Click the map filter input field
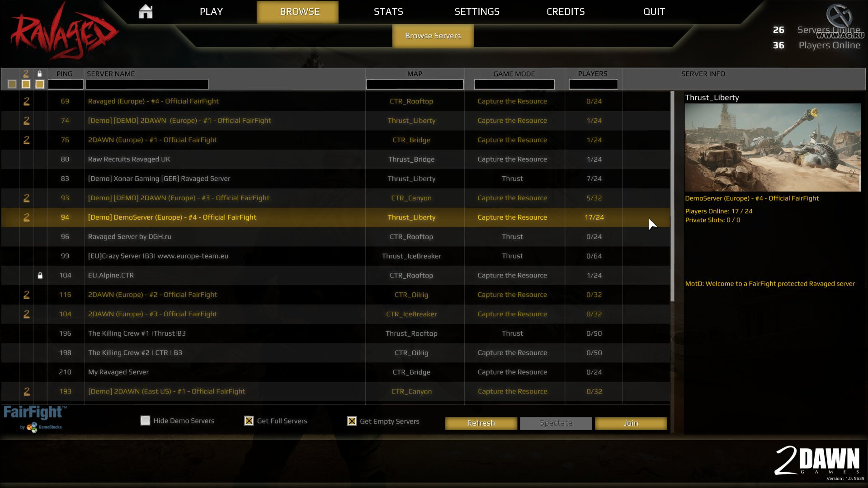 pyautogui.click(x=415, y=84)
